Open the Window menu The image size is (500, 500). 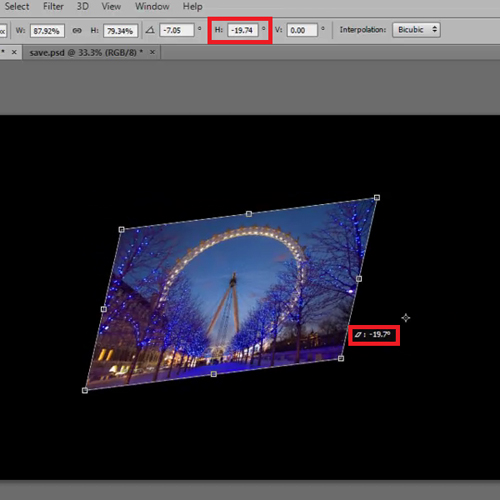152,6
